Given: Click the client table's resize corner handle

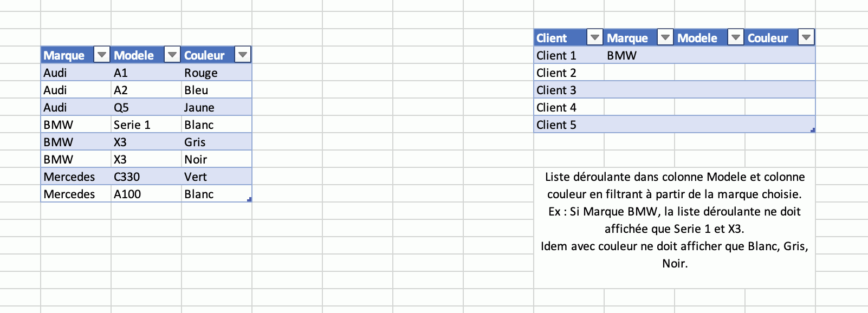Looking at the screenshot, I should [813, 131].
